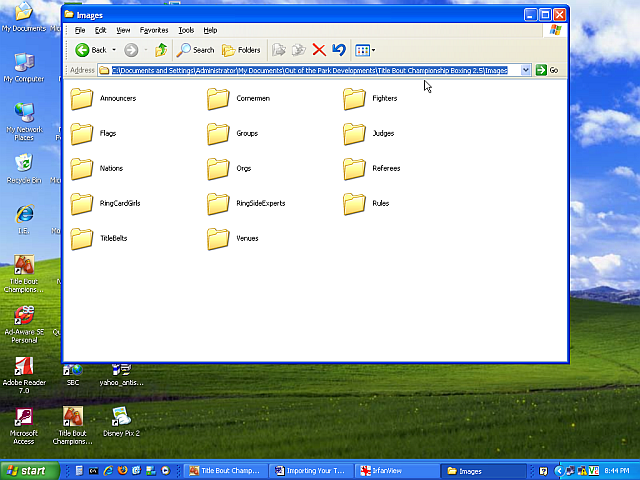Open Ad-Aware SE Personal shortcut
640x480 pixels.
point(24,324)
